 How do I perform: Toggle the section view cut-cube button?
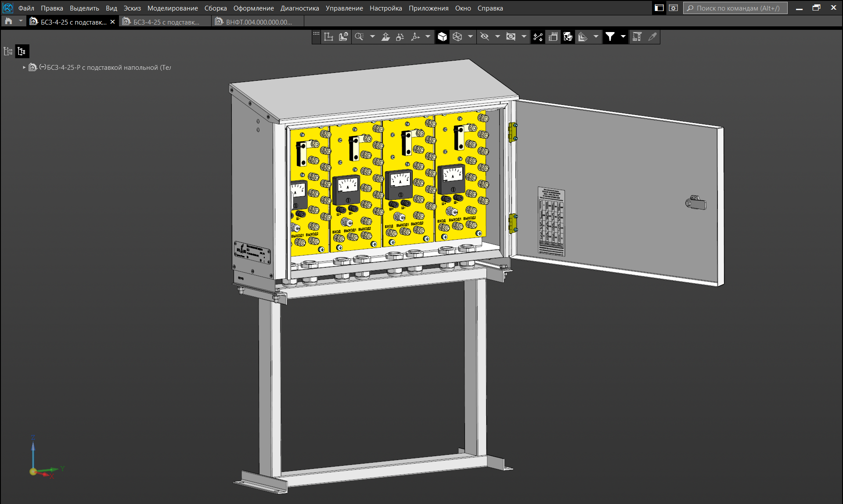pos(568,37)
